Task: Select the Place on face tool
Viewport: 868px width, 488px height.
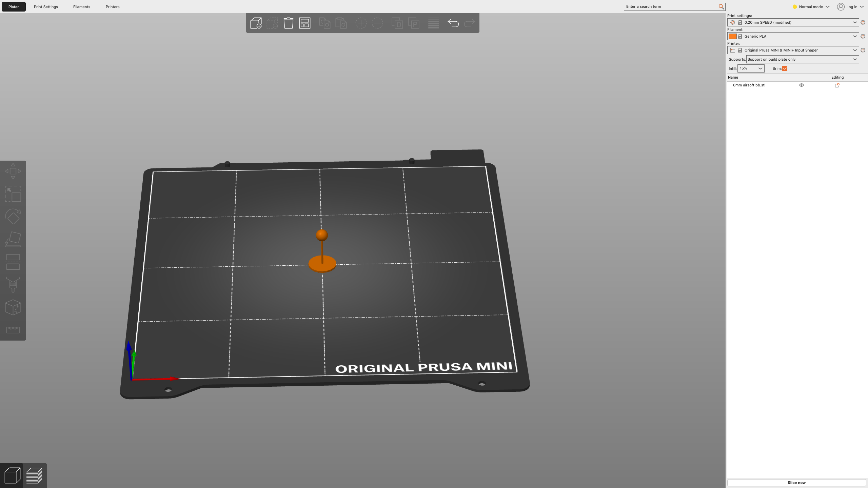Action: point(13,239)
